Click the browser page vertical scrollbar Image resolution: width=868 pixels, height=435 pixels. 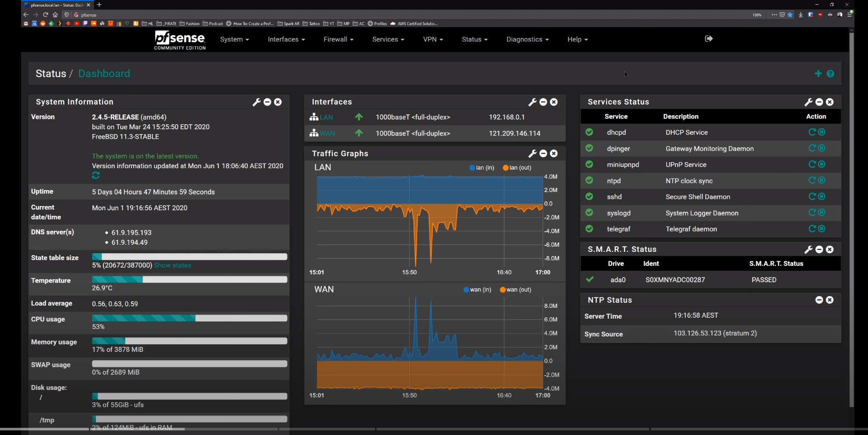tap(852, 220)
